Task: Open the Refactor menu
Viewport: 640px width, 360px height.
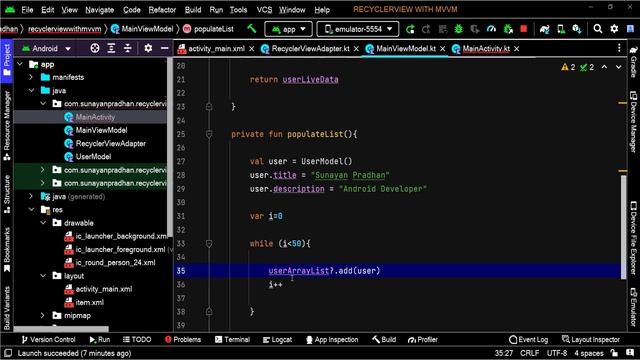Action: pos(162,9)
